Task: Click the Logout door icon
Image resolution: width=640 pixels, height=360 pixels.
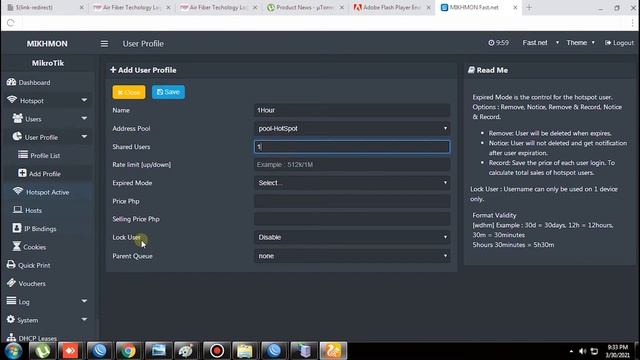Action: 608,43
